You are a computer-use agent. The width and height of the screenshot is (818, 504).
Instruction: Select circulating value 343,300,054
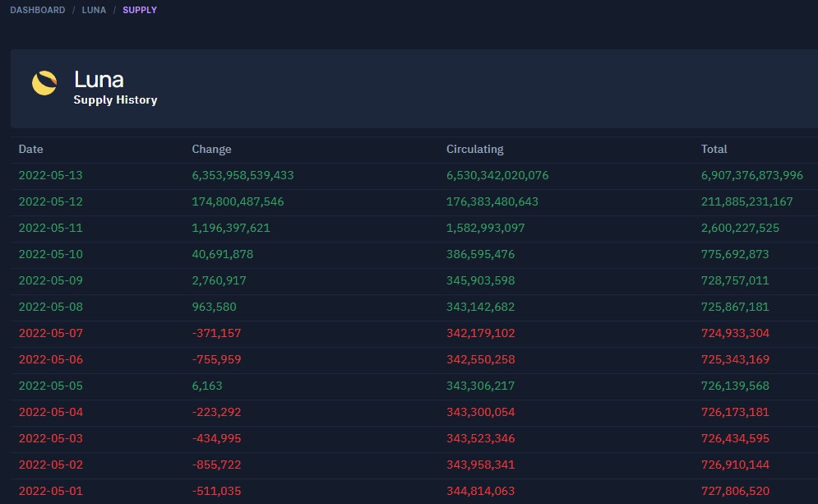point(480,412)
